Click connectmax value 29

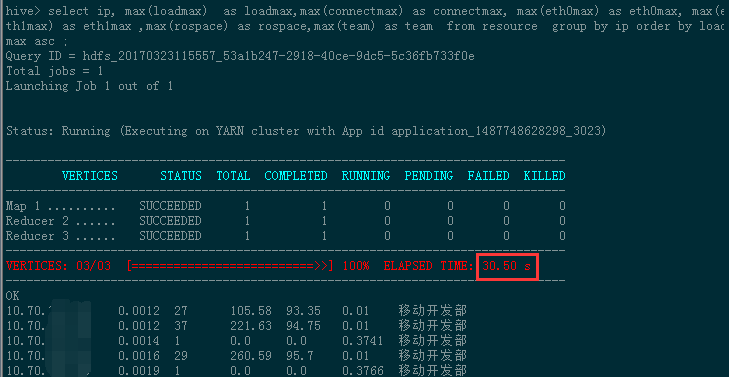[x=181, y=356]
